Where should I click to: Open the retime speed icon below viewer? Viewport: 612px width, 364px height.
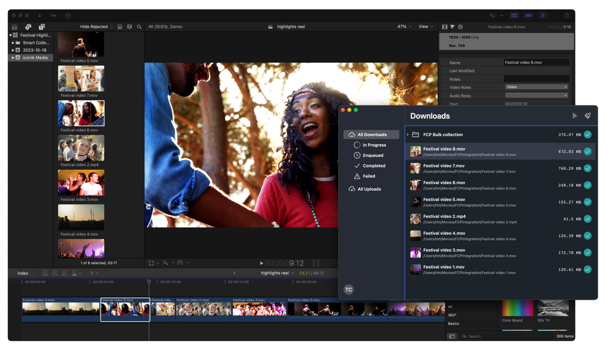coord(180,262)
